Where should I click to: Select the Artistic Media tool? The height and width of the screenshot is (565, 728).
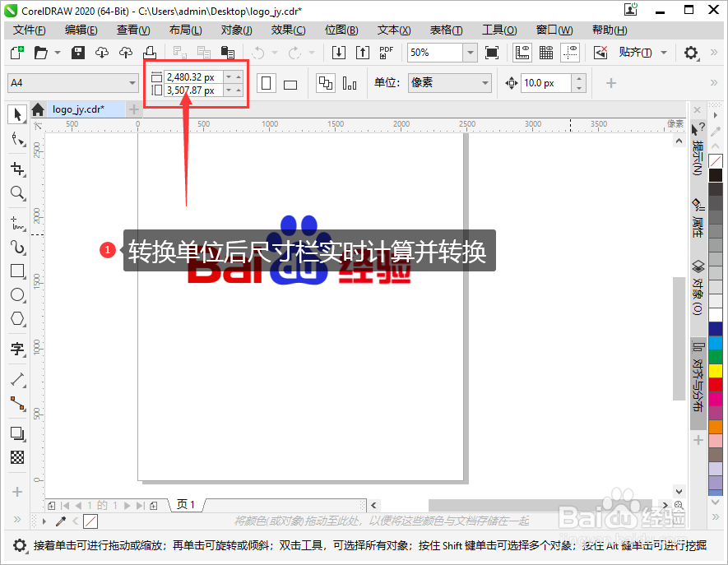point(17,247)
